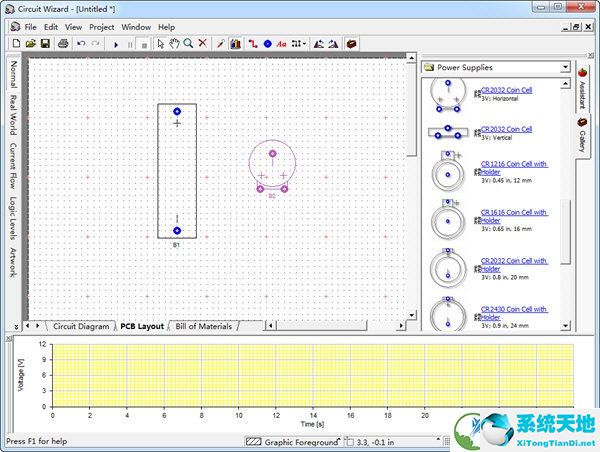Screen dimensions: 600x452
Task: Click the gallery scrollbar up arrow
Action: pos(566,83)
